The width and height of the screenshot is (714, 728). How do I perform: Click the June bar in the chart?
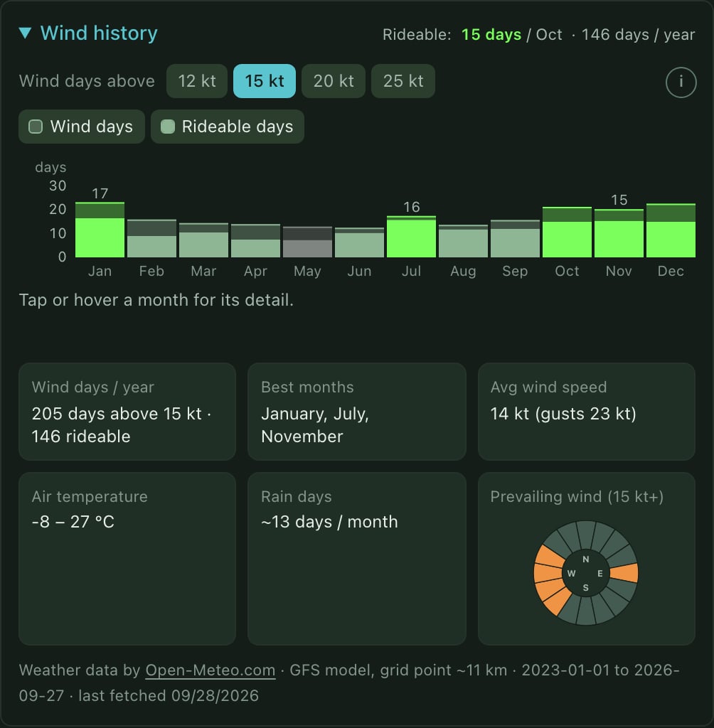[x=360, y=242]
